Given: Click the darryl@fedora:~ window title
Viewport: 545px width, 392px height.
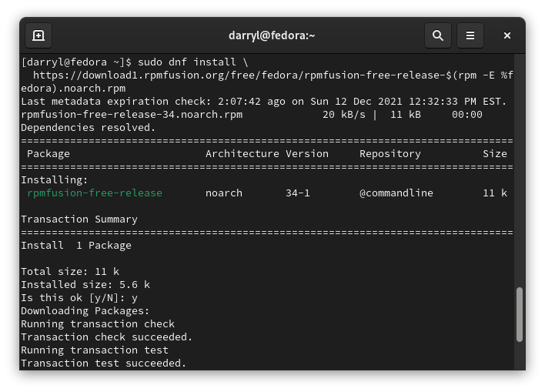Looking at the screenshot, I should tap(272, 35).
